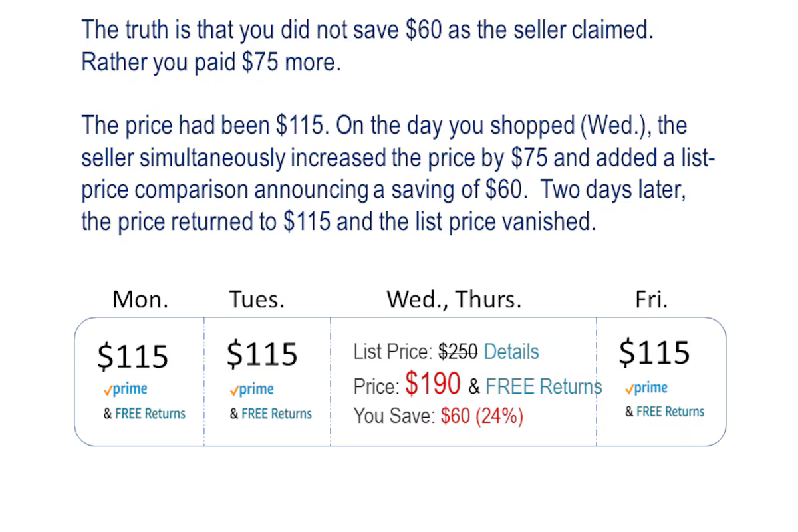Open the Details link beside List Price

(511, 352)
